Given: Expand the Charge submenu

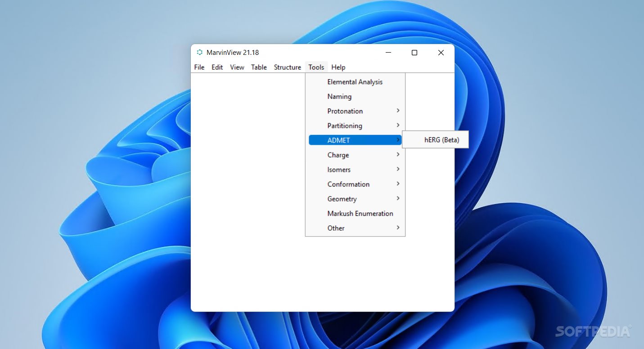Looking at the screenshot, I should [355, 155].
